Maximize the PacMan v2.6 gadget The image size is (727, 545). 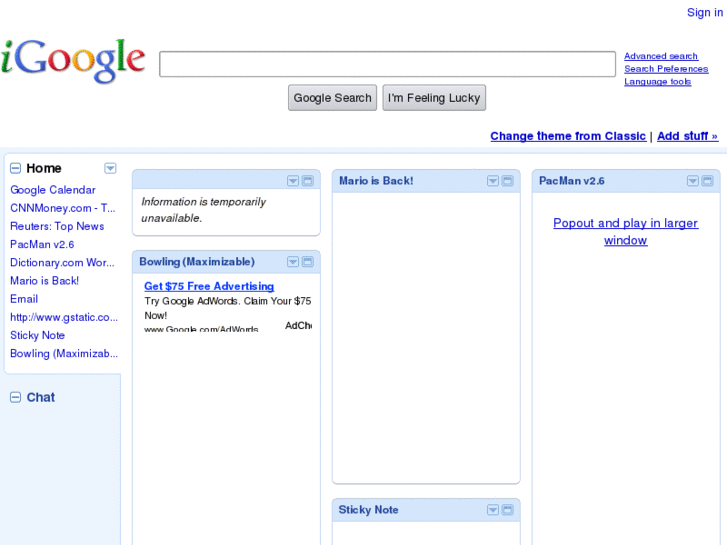708,181
